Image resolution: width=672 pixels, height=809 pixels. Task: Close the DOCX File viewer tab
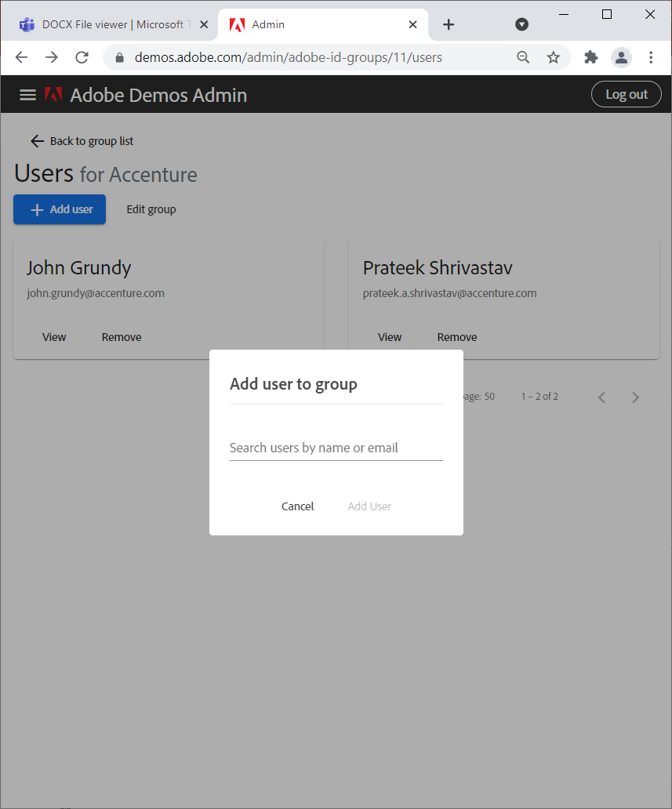pyautogui.click(x=204, y=24)
